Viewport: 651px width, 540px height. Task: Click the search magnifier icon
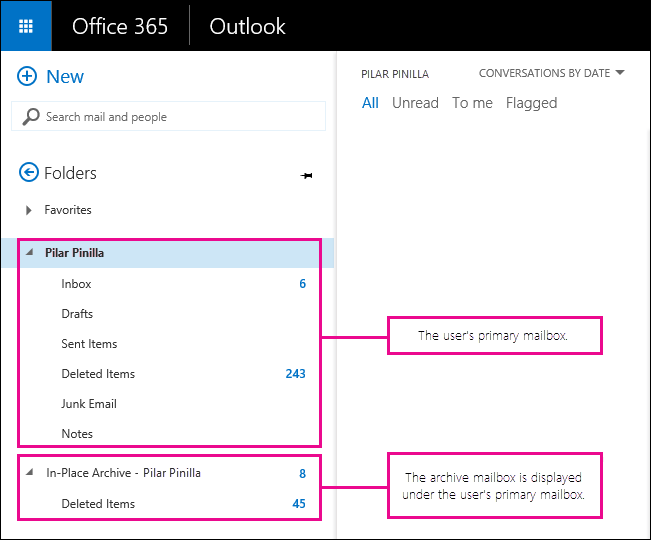[x=31, y=117]
